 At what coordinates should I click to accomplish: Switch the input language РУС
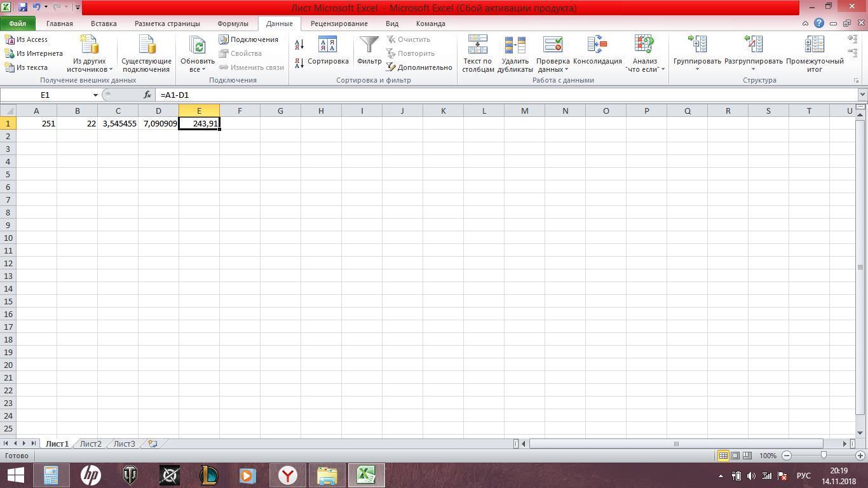804,476
